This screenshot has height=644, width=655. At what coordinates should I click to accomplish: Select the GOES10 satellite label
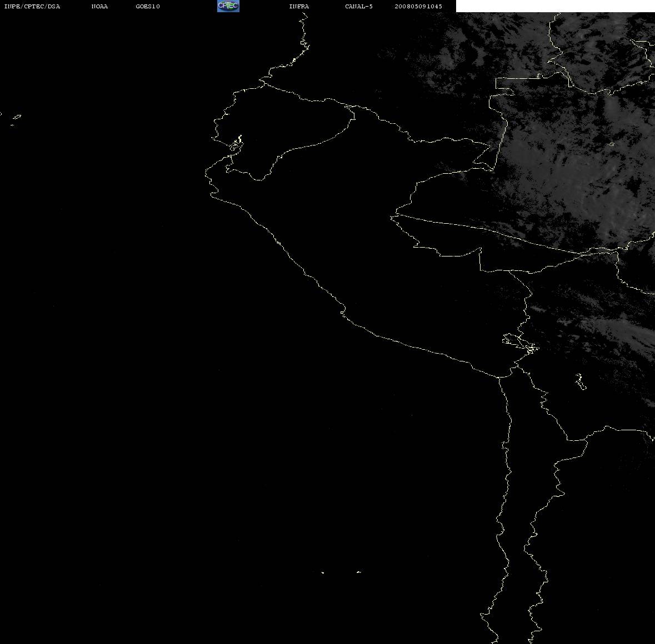[x=147, y=6]
